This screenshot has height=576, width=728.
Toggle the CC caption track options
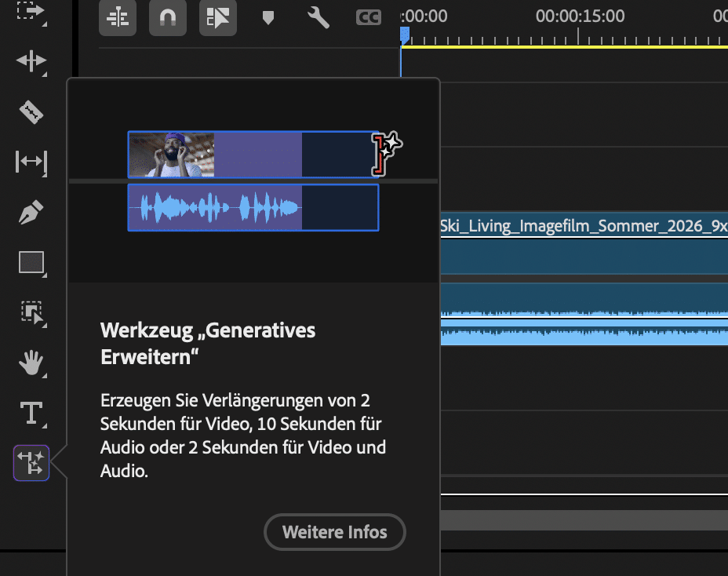point(368,18)
